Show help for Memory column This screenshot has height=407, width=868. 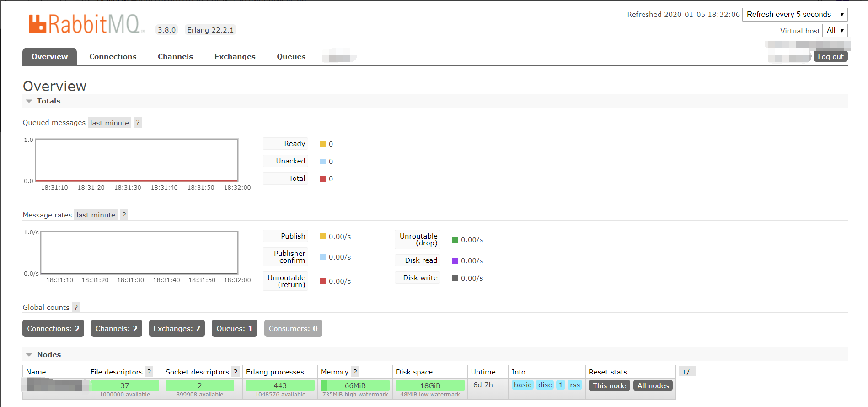coord(355,372)
